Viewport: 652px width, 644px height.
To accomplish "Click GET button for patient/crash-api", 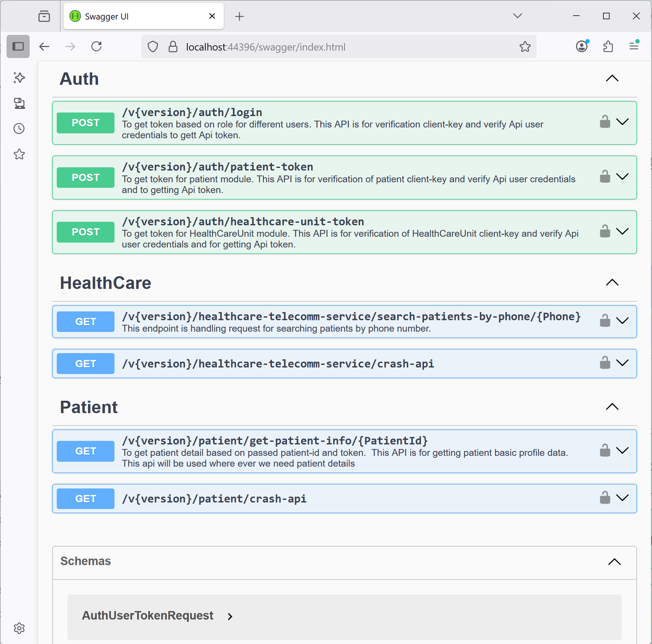I will (x=85, y=499).
